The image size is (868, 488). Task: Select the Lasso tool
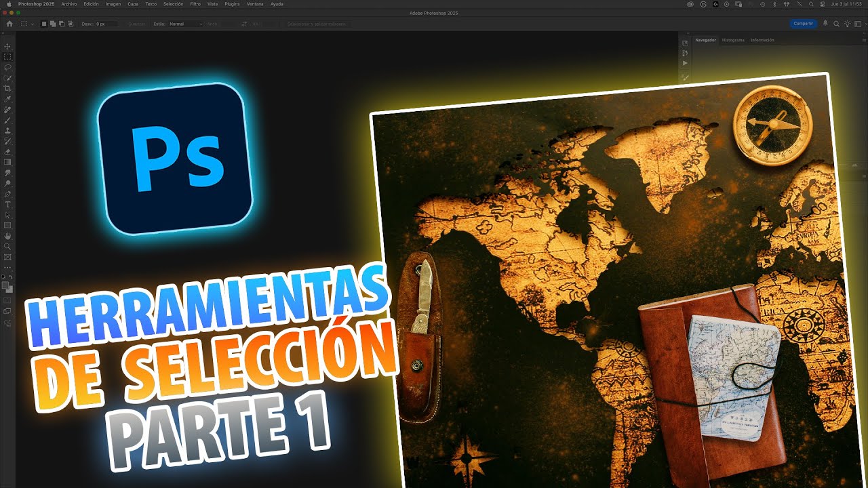(x=8, y=67)
